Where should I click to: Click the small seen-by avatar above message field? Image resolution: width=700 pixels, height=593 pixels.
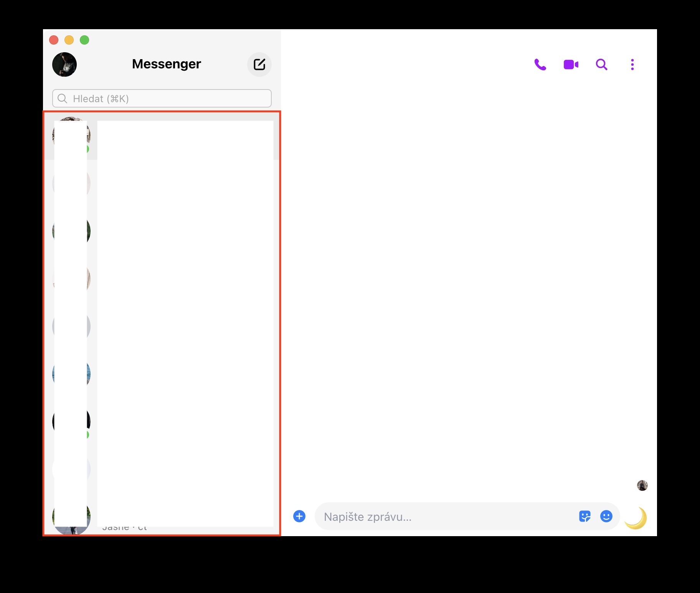(x=642, y=485)
